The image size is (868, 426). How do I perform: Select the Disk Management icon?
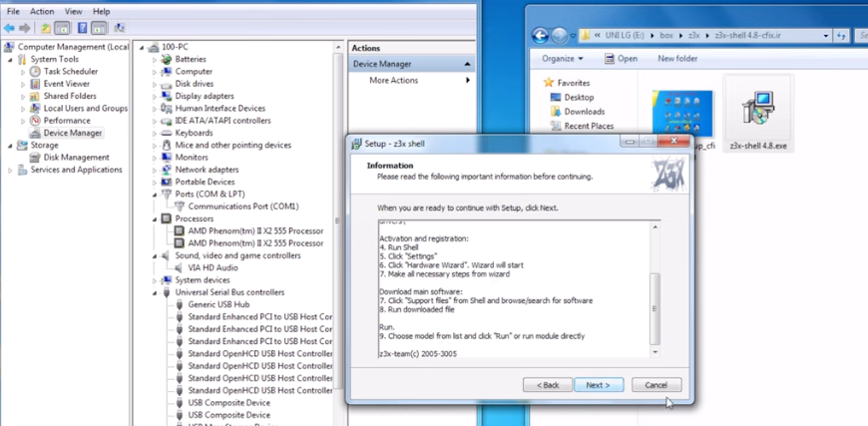(x=35, y=157)
